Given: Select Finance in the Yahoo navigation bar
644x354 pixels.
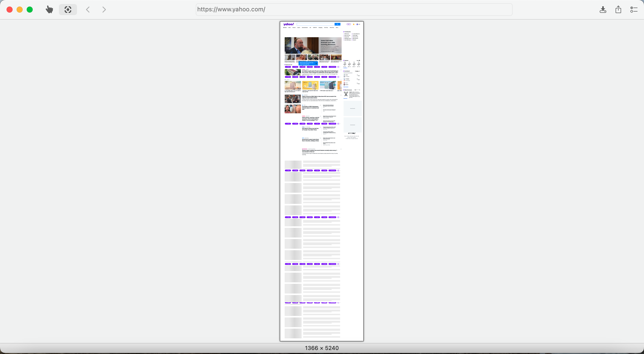Looking at the screenshot, I should 294,28.
